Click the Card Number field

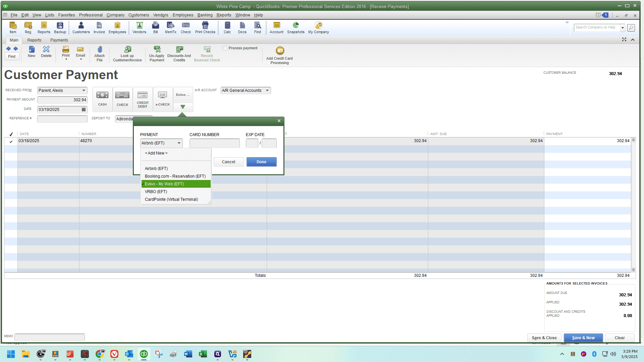click(215, 143)
